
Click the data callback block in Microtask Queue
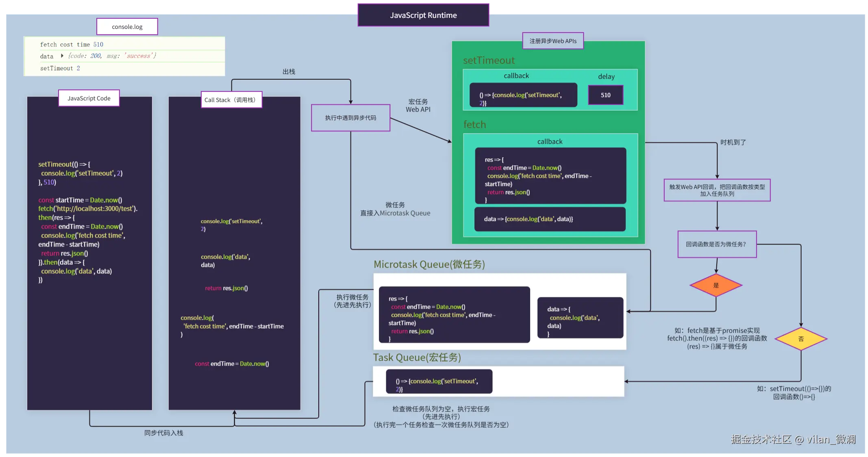[580, 318]
